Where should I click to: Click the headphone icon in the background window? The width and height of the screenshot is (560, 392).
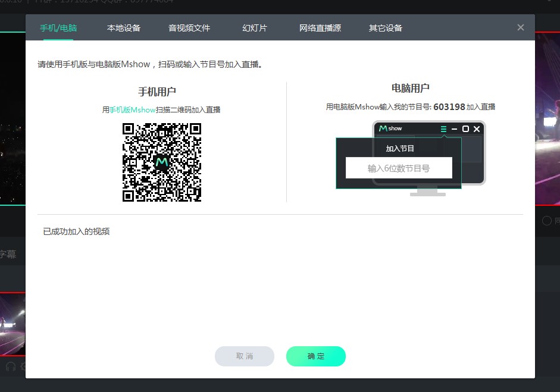tap(11, 366)
